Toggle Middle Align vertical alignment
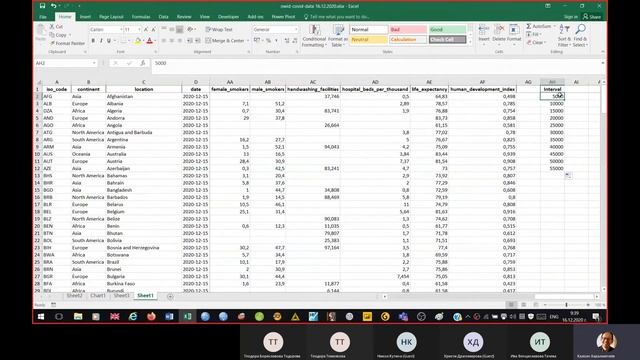The image size is (640, 360). [x=172, y=29]
